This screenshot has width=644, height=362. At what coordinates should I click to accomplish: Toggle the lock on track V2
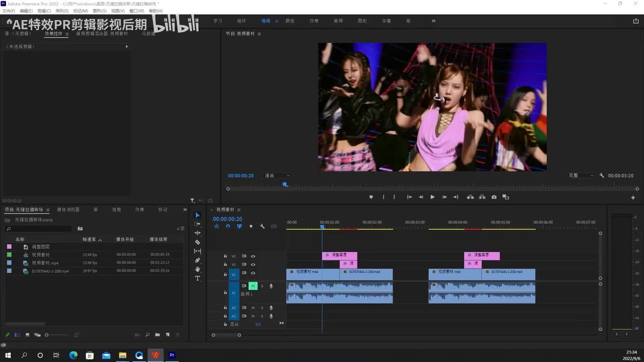coord(225,264)
